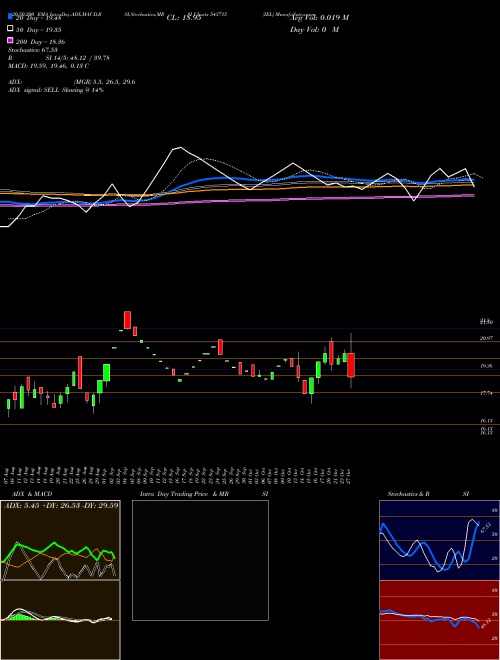Open the ADX indicator chart panel
This screenshot has width=500, height=660.
click(x=60, y=540)
